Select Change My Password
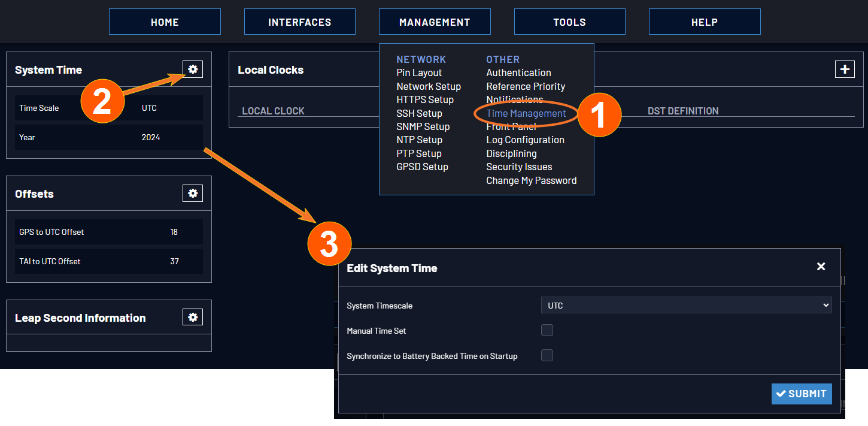Viewport: 868px width, 426px height. click(532, 180)
